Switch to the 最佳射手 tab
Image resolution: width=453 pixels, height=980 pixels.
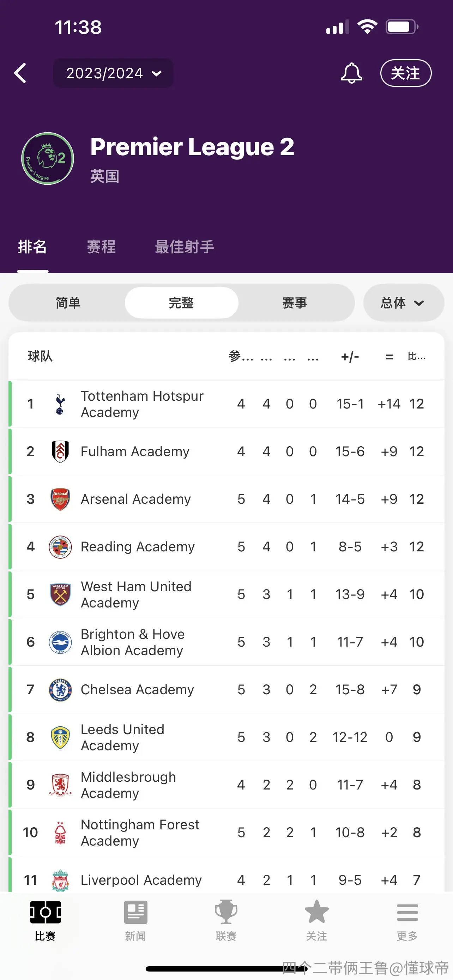(185, 247)
